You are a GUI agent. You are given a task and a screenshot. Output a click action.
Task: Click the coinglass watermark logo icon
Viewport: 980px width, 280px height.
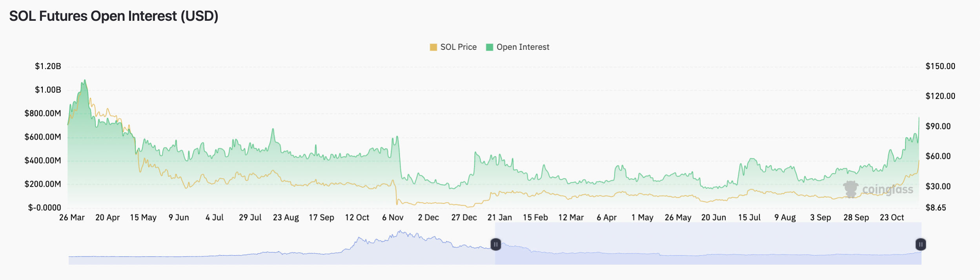pos(851,189)
